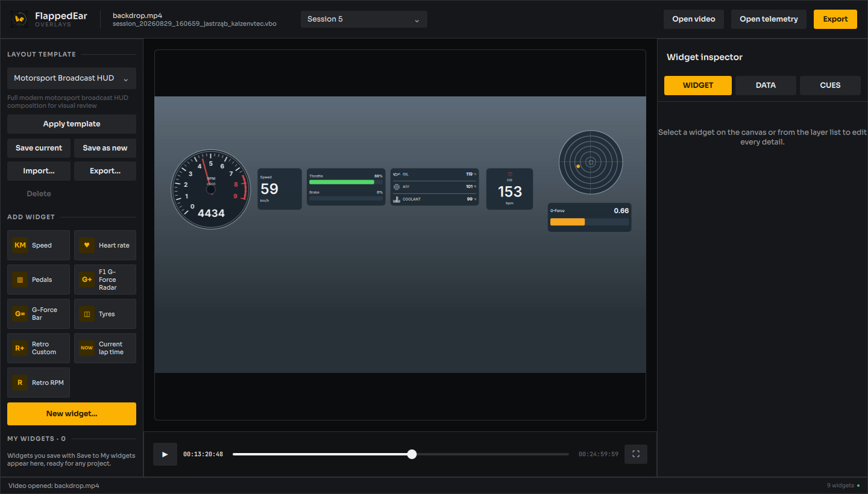The image size is (868, 494).
Task: Click the New widget... button
Action: pyautogui.click(x=72, y=414)
